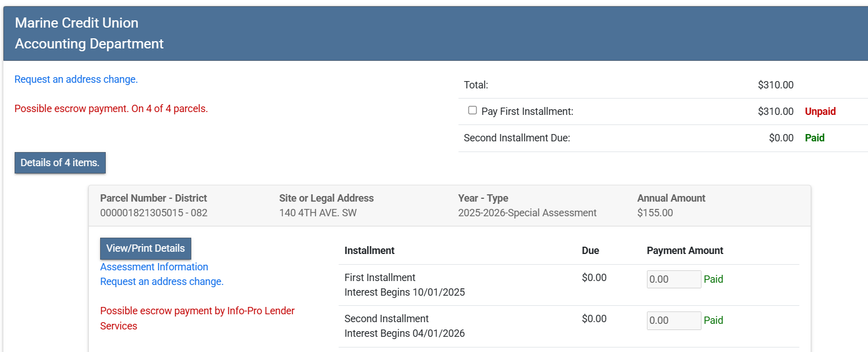The width and height of the screenshot is (868, 352).
Task: Open the Assessment Information link
Action: click(x=154, y=267)
